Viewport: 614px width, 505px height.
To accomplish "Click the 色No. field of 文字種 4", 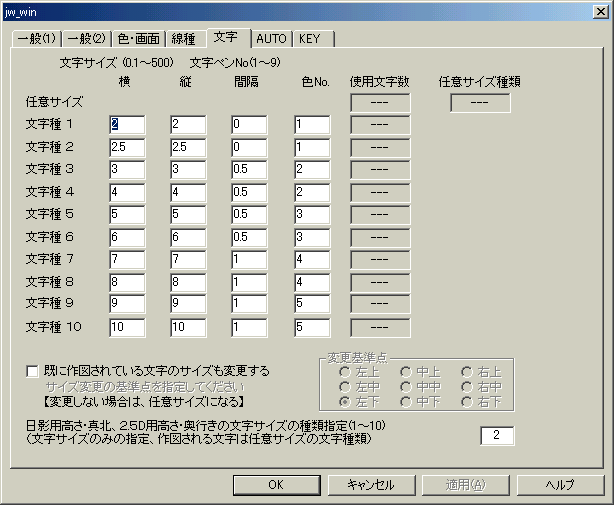I will [312, 193].
